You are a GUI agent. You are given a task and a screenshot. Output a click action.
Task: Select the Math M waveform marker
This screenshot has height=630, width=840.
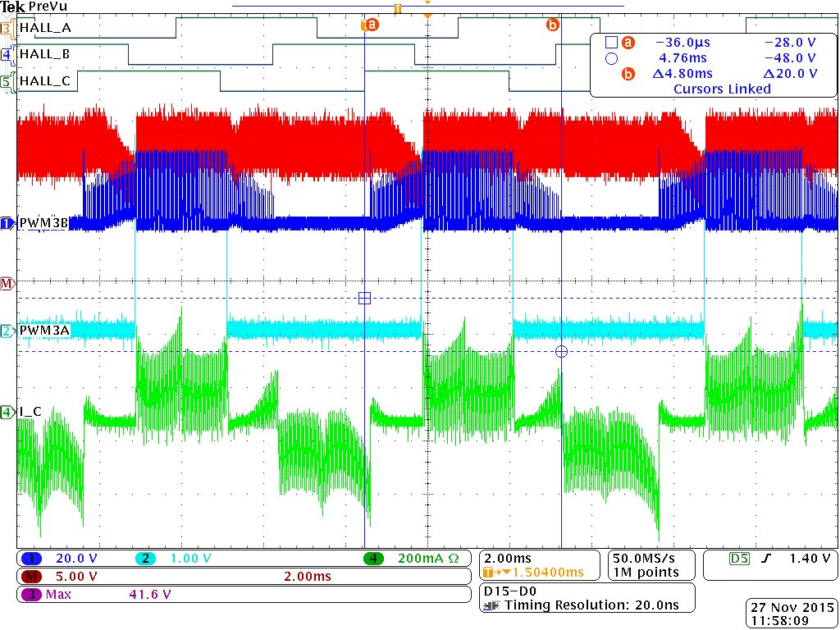click(7, 283)
